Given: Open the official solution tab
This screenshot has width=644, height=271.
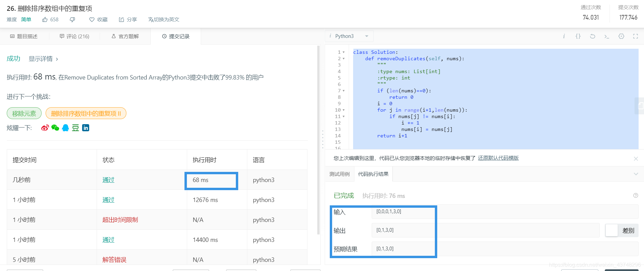Looking at the screenshot, I should (125, 36).
